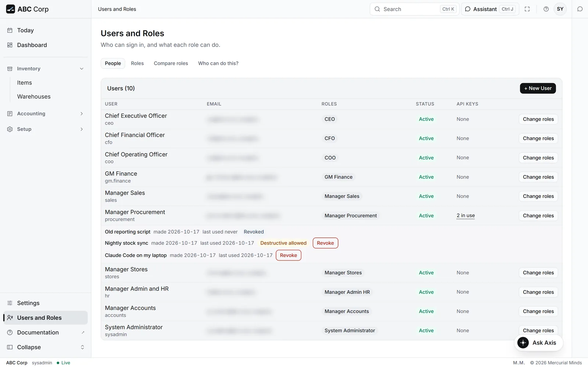Collapse the Inventory section chevron

(x=82, y=69)
